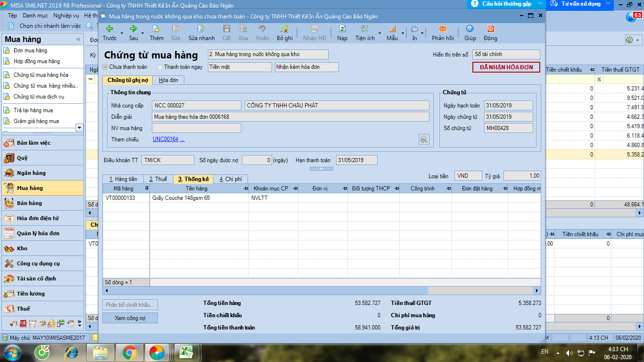The image size is (644, 362).
Task: Expand the Trước button dropdown arrow
Action: click(122, 33)
